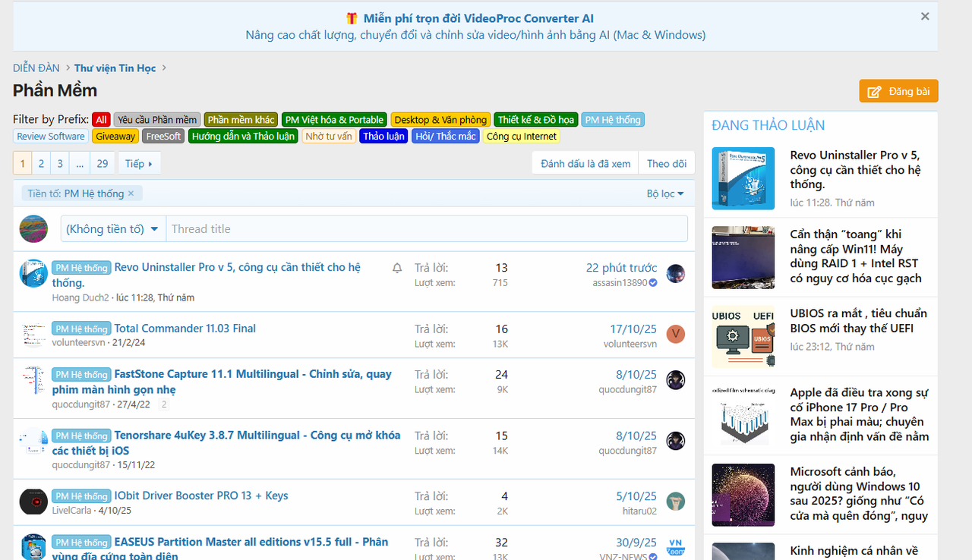Open Thư viện Tin Học breadcrumb
This screenshot has width=972, height=560.
[115, 68]
